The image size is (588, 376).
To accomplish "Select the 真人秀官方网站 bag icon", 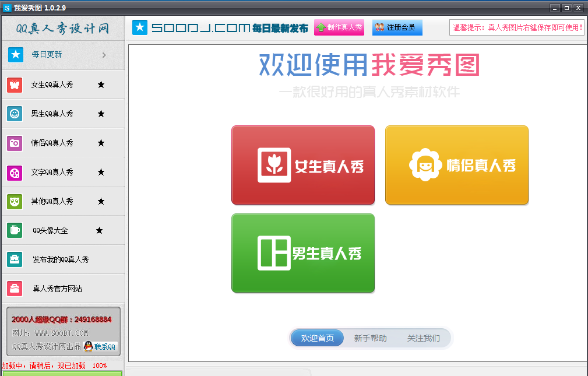I will (x=14, y=289).
